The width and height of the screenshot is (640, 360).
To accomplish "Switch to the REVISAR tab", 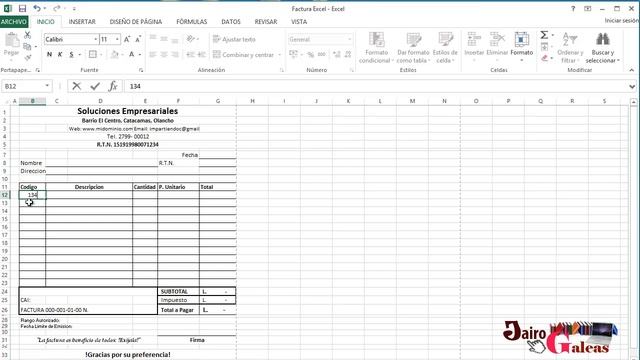I will click(266, 22).
